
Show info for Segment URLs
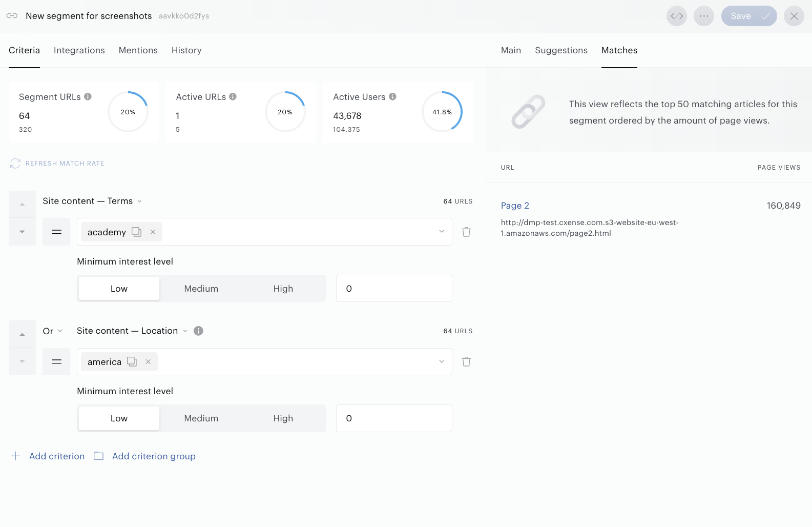(88, 96)
